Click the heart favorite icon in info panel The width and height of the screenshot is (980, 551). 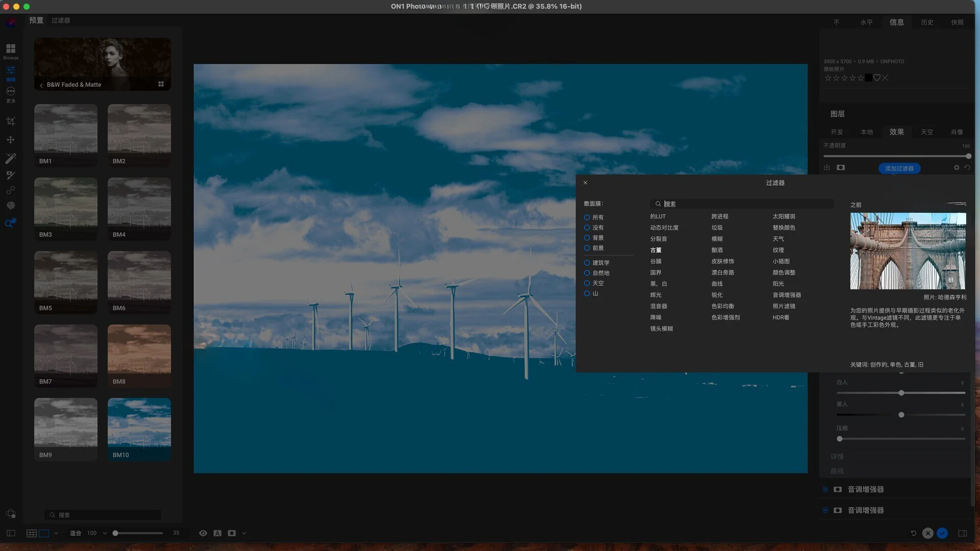click(x=877, y=78)
